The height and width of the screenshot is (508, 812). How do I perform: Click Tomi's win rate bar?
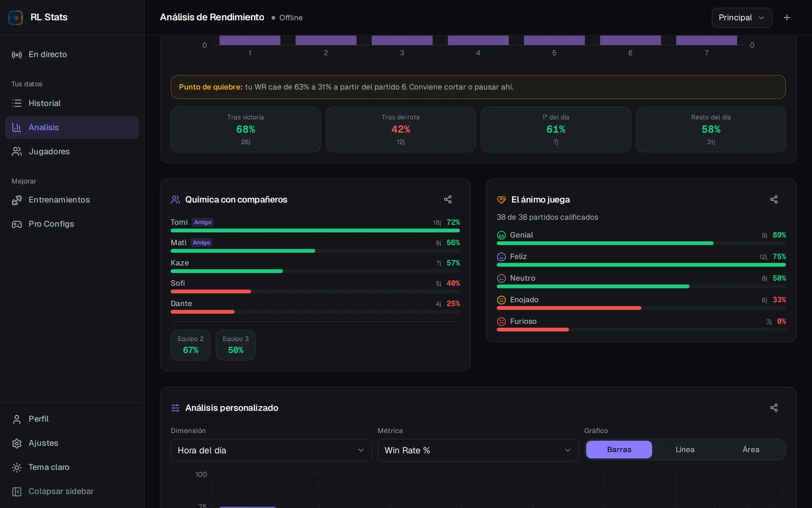(315, 231)
